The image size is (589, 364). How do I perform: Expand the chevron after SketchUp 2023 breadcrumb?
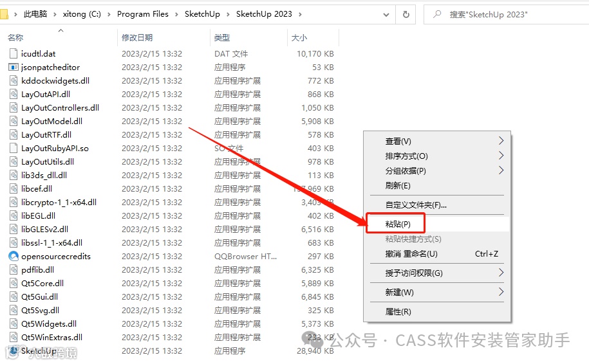(300, 14)
